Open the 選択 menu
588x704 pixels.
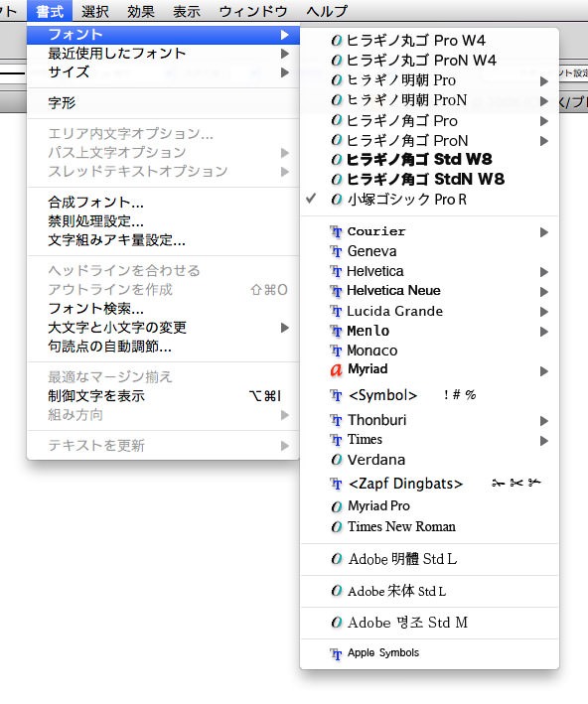tap(94, 11)
